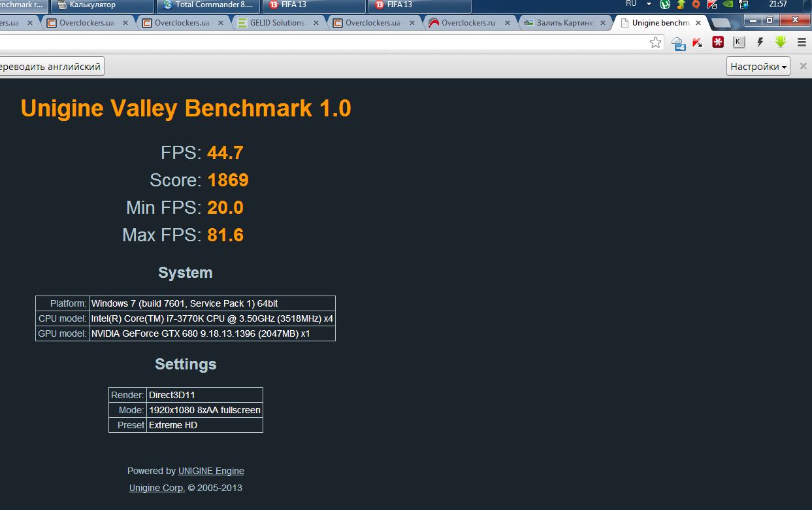The image size is (812, 510).
Task: Show hidden tray icons arrow
Action: click(x=649, y=5)
